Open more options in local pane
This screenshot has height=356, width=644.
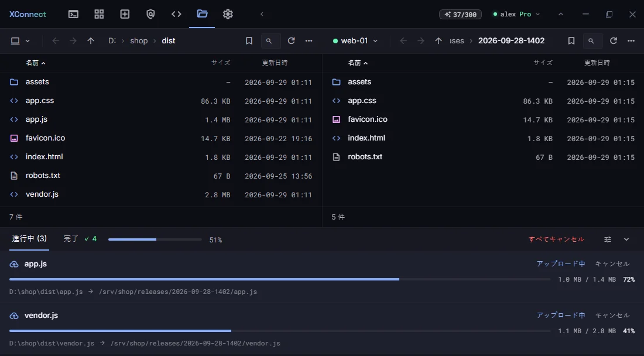tap(309, 40)
